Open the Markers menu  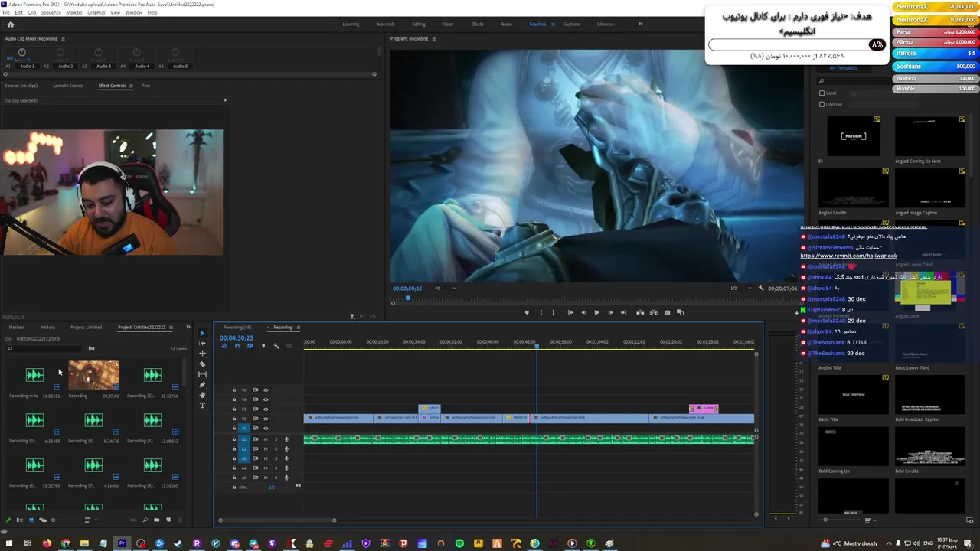tap(74, 12)
